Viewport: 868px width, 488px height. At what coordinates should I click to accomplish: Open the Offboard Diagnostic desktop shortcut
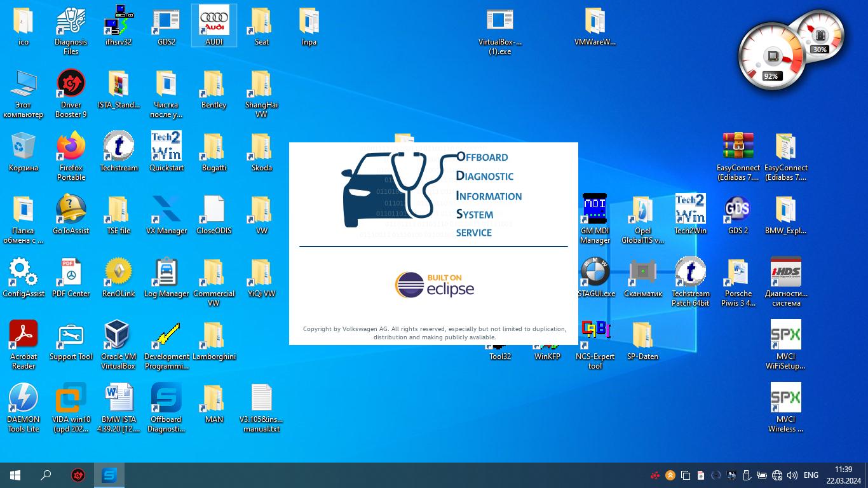(x=166, y=399)
